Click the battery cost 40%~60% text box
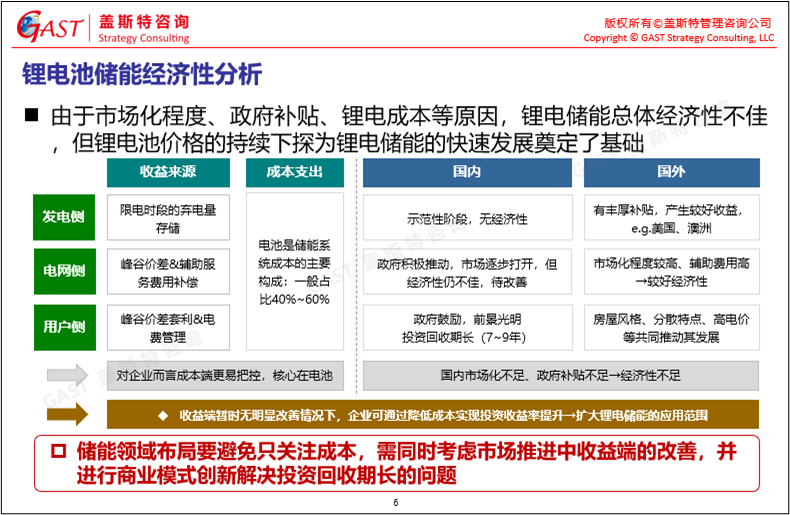Image resolution: width=790 pixels, height=515 pixels. (294, 272)
